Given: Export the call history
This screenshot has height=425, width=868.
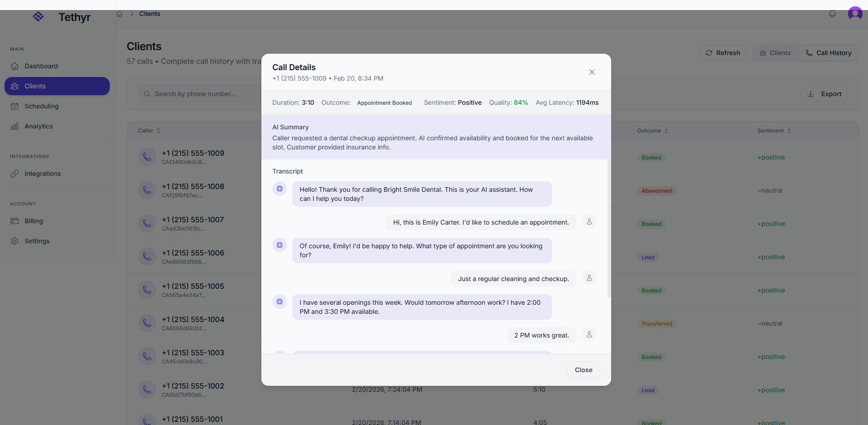Looking at the screenshot, I should point(824,94).
